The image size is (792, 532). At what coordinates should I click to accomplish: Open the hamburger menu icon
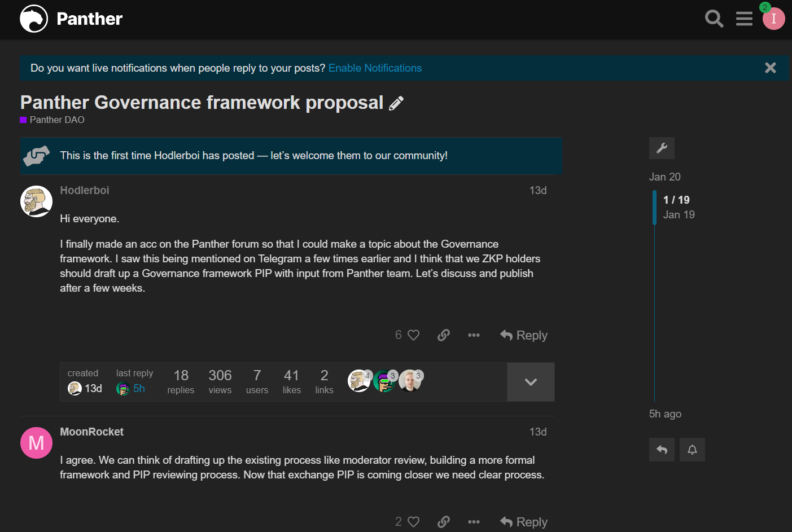coord(744,19)
